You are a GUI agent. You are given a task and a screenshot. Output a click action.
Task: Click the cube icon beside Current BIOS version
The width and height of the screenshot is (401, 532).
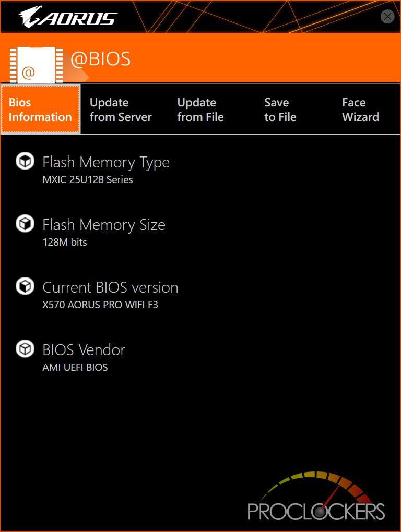point(25,286)
